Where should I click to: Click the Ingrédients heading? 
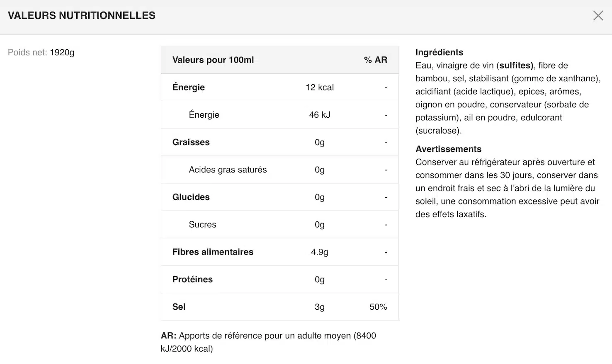pyautogui.click(x=439, y=52)
